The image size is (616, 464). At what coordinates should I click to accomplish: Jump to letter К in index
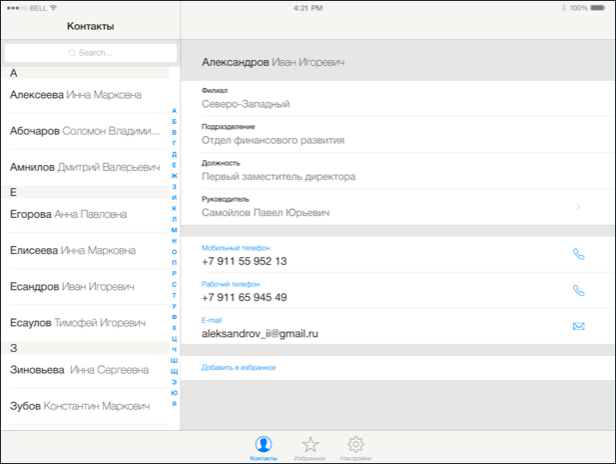click(x=174, y=209)
